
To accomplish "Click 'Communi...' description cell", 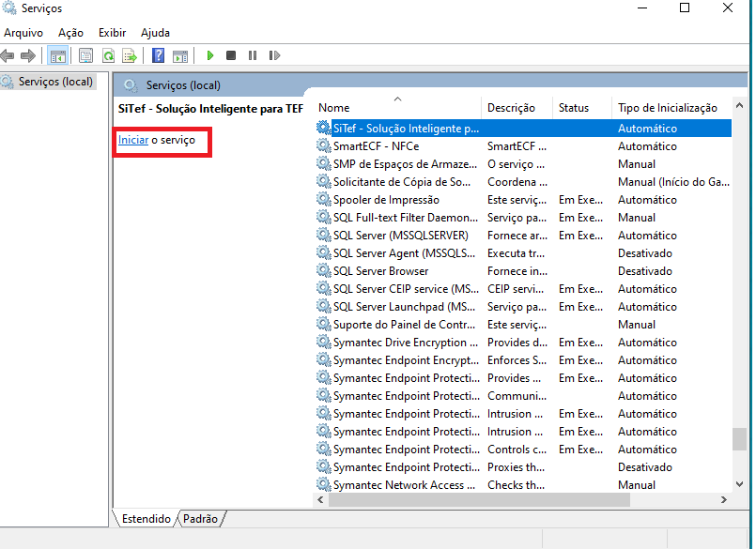I will [517, 396].
